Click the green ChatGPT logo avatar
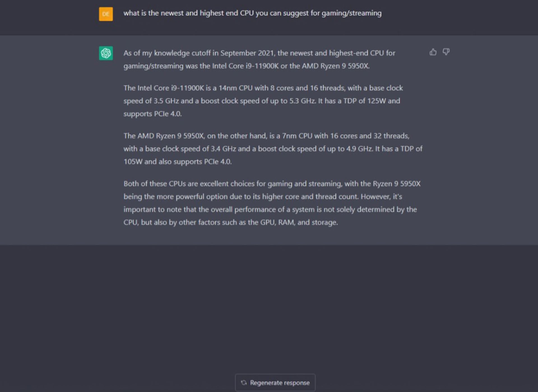This screenshot has width=538, height=392. [x=106, y=53]
